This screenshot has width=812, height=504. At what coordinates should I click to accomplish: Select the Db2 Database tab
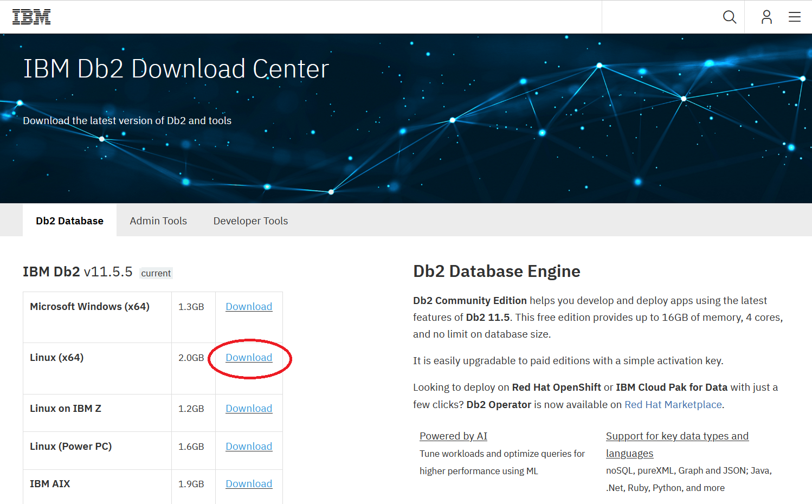69,221
